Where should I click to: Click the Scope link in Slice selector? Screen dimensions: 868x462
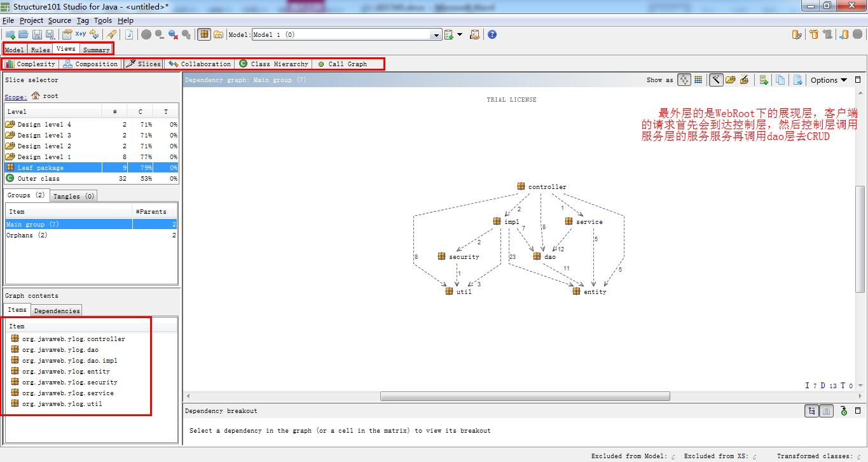click(x=16, y=97)
